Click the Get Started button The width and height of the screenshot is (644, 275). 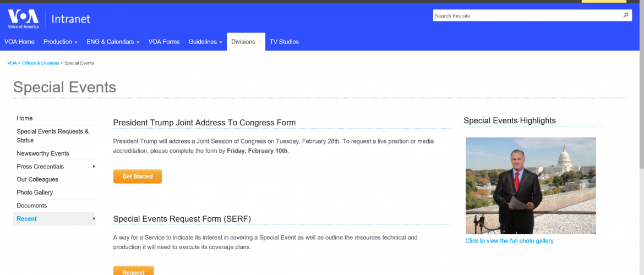tap(138, 177)
